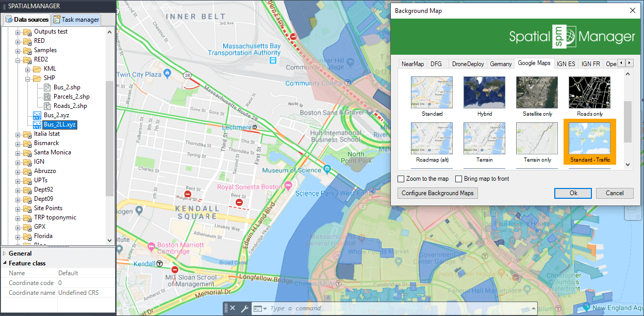Open the IGN ES provider tab
Viewport: 644px width, 316px height.
pyautogui.click(x=566, y=64)
